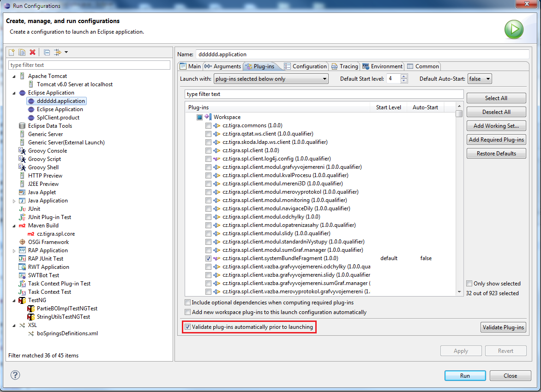Click Add Required Plug-ins button
Screen dimensions: 541x392
(496, 140)
